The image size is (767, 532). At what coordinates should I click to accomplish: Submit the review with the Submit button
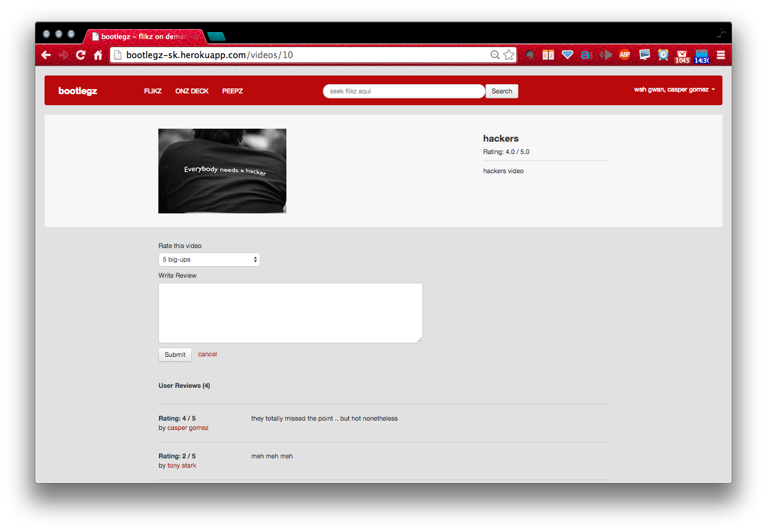pos(175,354)
